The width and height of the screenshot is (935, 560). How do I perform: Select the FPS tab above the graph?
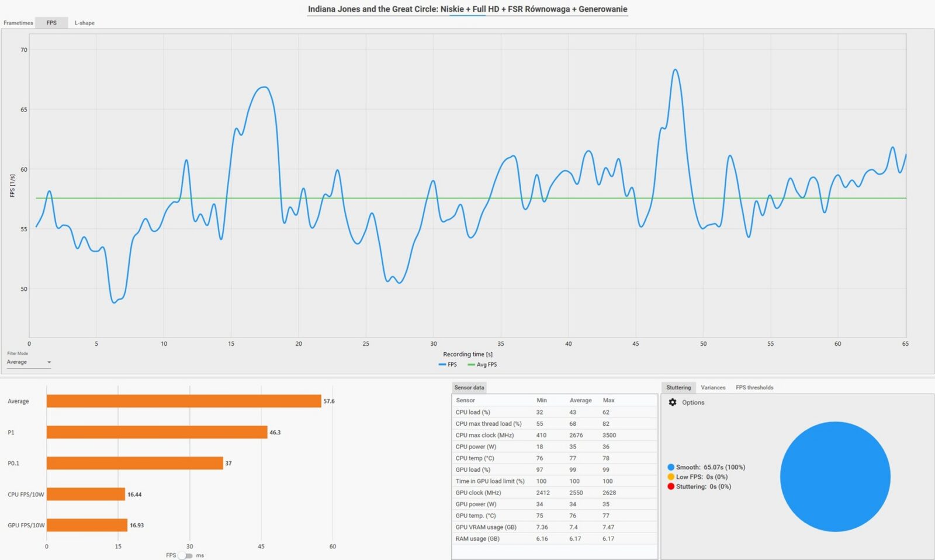[x=51, y=23]
